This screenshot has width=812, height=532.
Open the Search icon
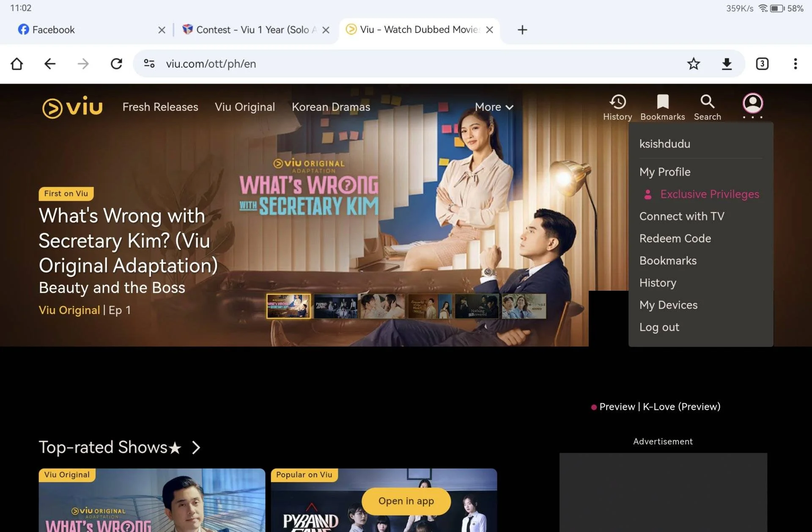(708, 108)
